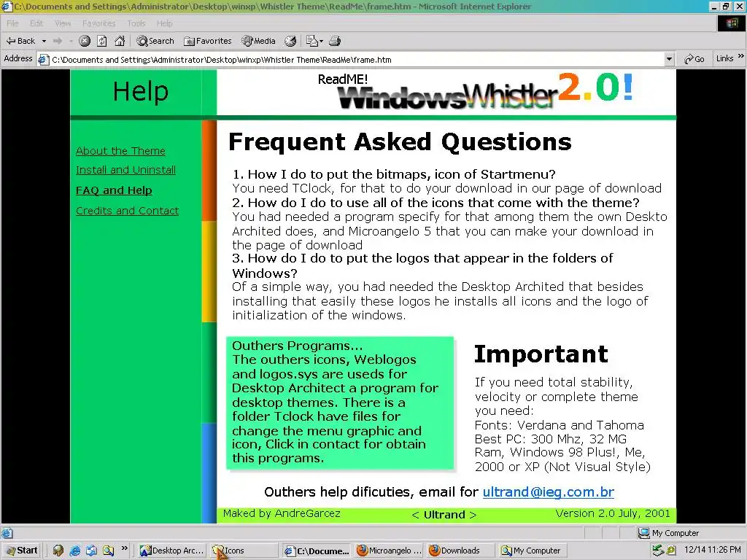Switch to My Computer taskbar window
The width and height of the screenshot is (747, 560).
click(x=532, y=551)
